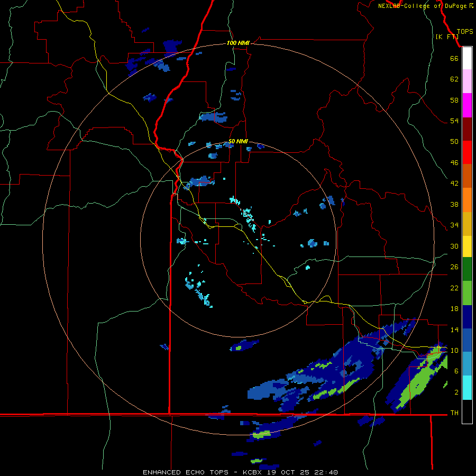
Task: Click the bright red 50 kft swatch
Action: 467,152
